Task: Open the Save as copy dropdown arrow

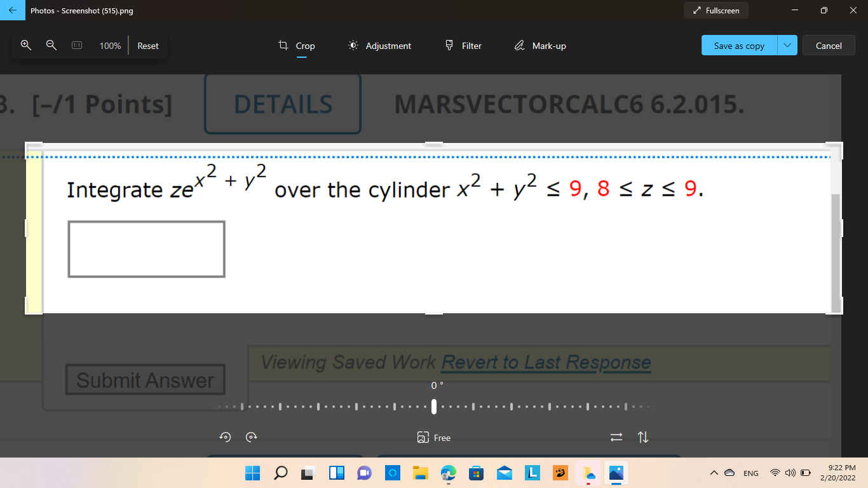Action: click(x=787, y=45)
